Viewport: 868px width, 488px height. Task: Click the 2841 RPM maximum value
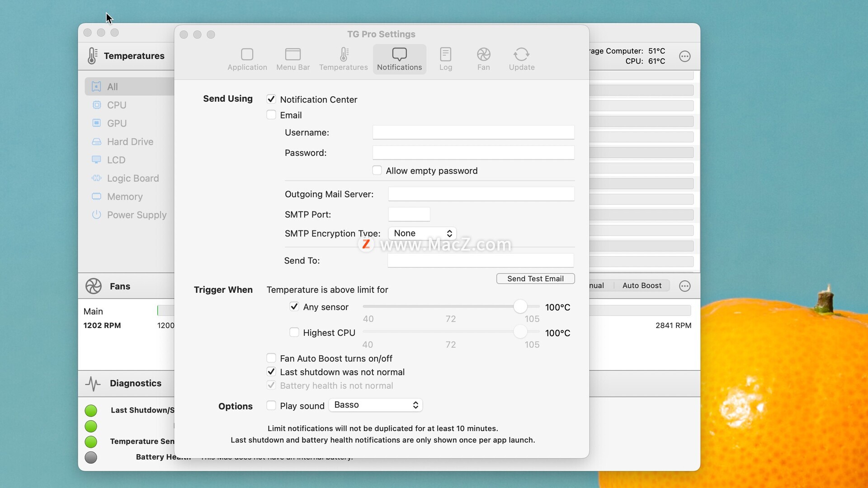[673, 325]
